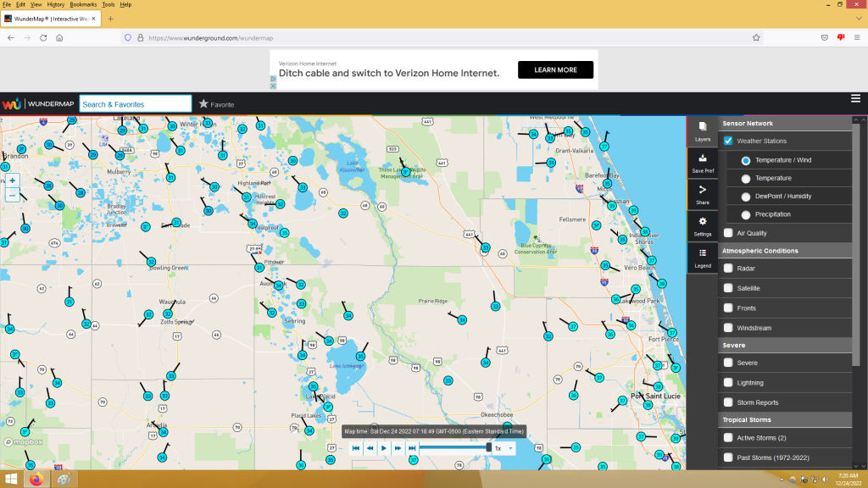This screenshot has width=868, height=488.
Task: Reload the browser page
Action: 43,37
